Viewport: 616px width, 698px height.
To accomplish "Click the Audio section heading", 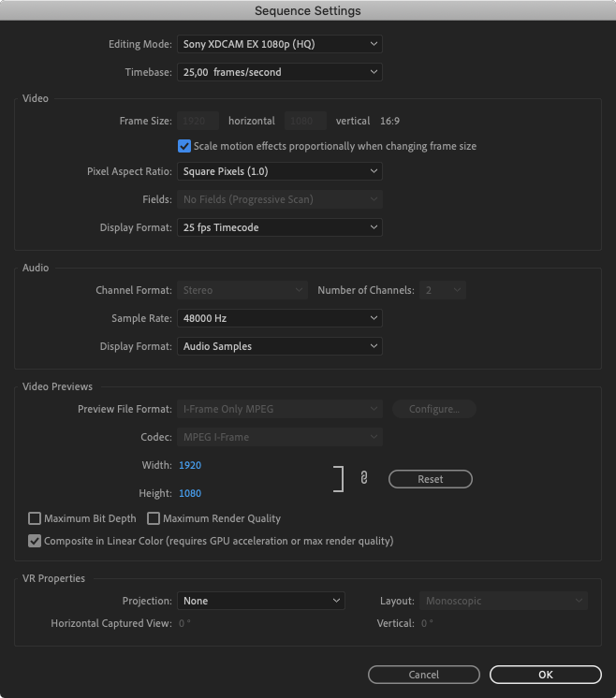I will point(36,268).
